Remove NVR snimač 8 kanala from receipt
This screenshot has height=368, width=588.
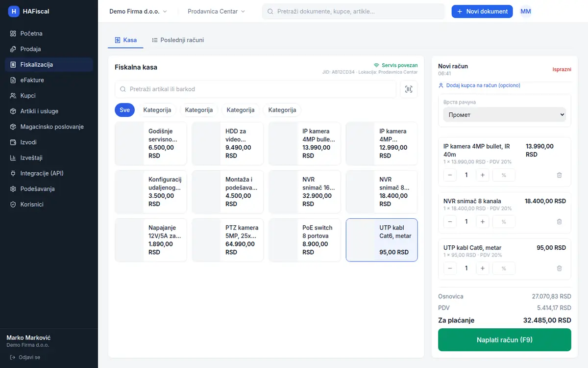tap(559, 222)
